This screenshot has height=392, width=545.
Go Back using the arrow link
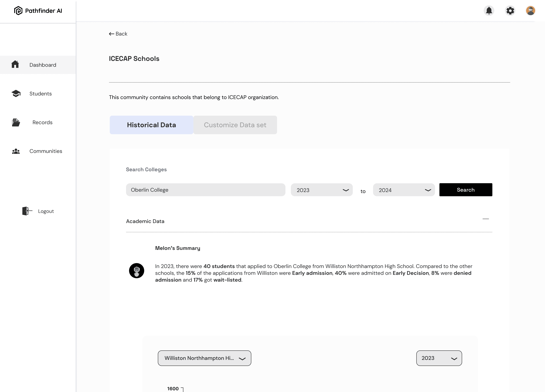click(x=118, y=34)
